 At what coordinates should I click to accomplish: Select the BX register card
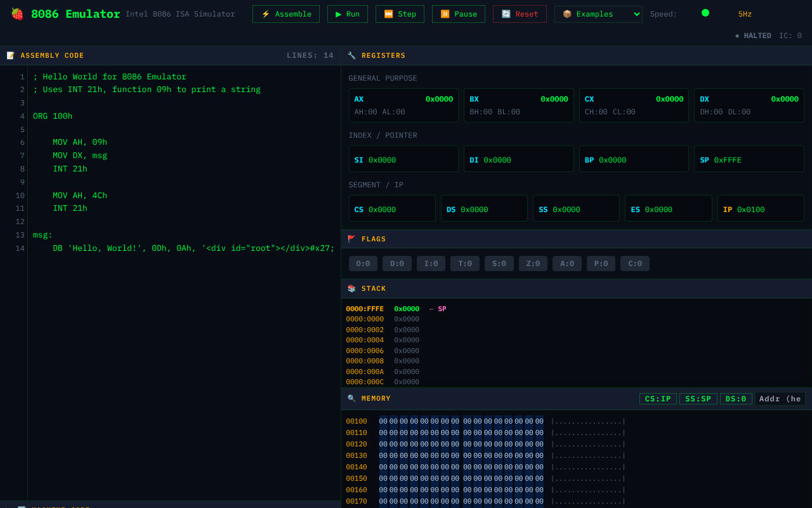[x=519, y=105]
